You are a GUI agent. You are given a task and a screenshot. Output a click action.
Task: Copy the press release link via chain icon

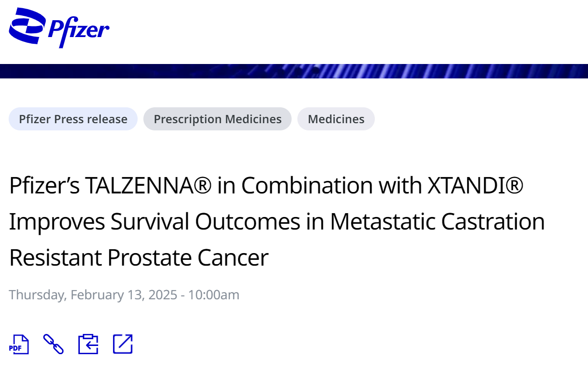53,344
